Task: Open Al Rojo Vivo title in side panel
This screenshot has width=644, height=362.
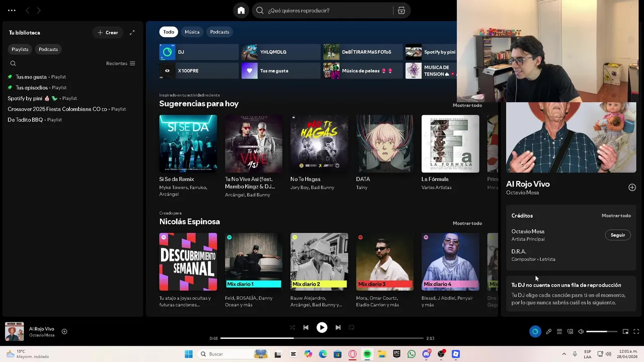Action: (x=528, y=184)
